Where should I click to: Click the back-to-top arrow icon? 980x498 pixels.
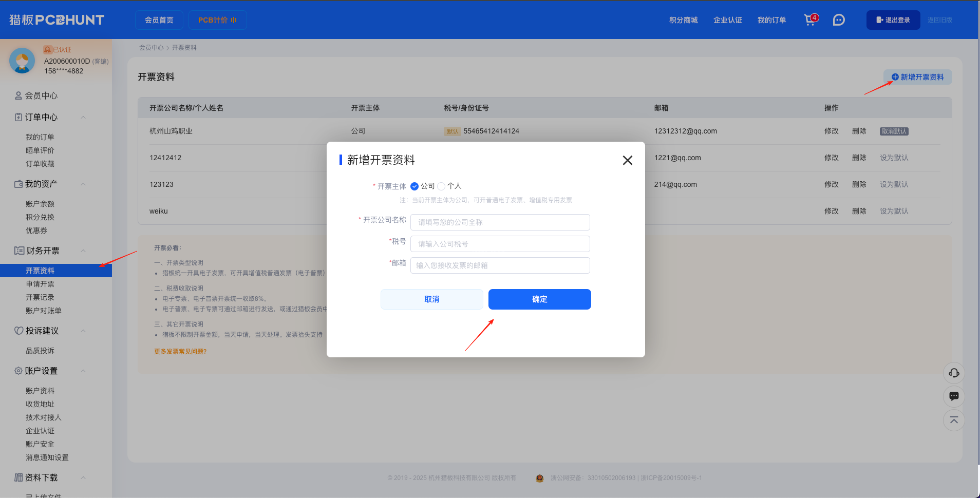pyautogui.click(x=954, y=420)
